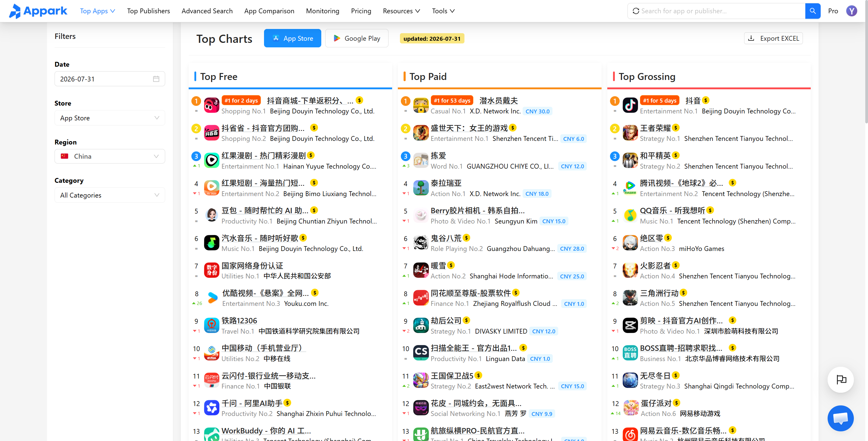Image resolution: width=868 pixels, height=441 pixels.
Task: Open the date calendar icon
Action: click(x=156, y=78)
